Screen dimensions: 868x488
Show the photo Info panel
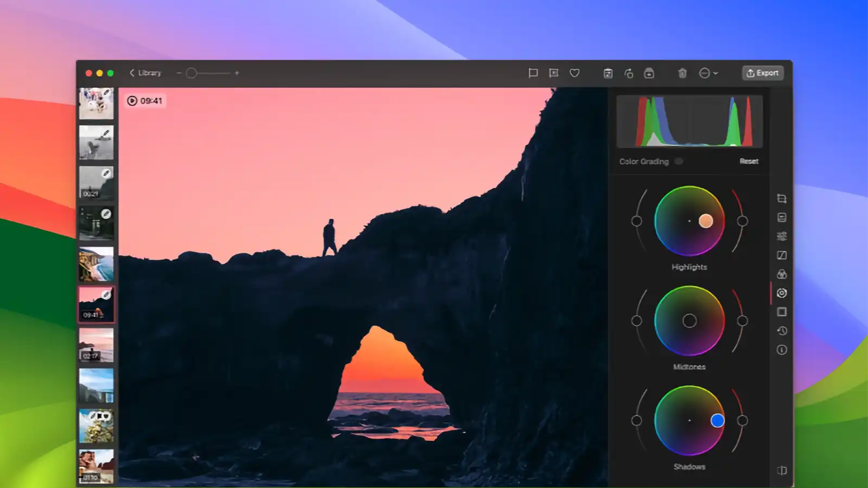pyautogui.click(x=782, y=349)
